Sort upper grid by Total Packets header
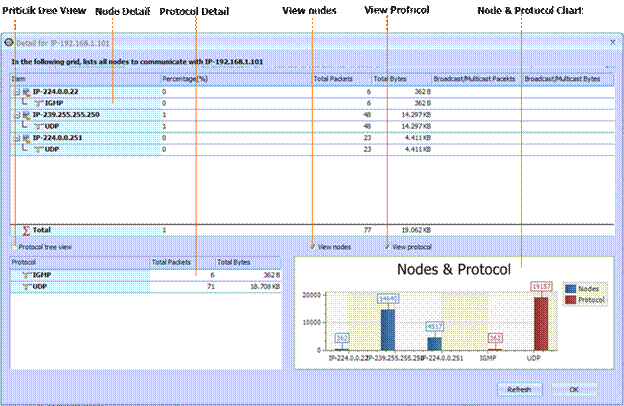Viewport: 624px width, 406px height. pos(342,79)
